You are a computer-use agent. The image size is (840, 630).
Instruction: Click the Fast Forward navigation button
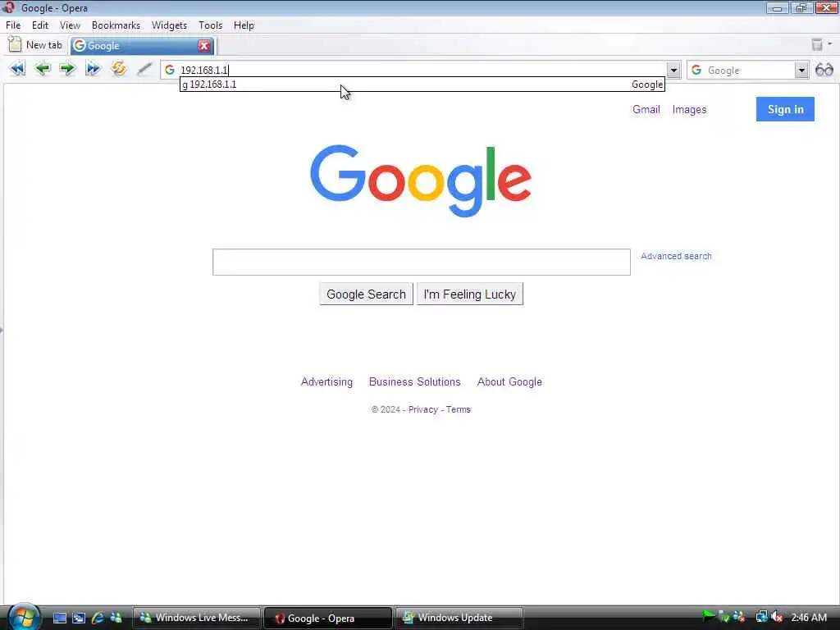pyautogui.click(x=94, y=69)
